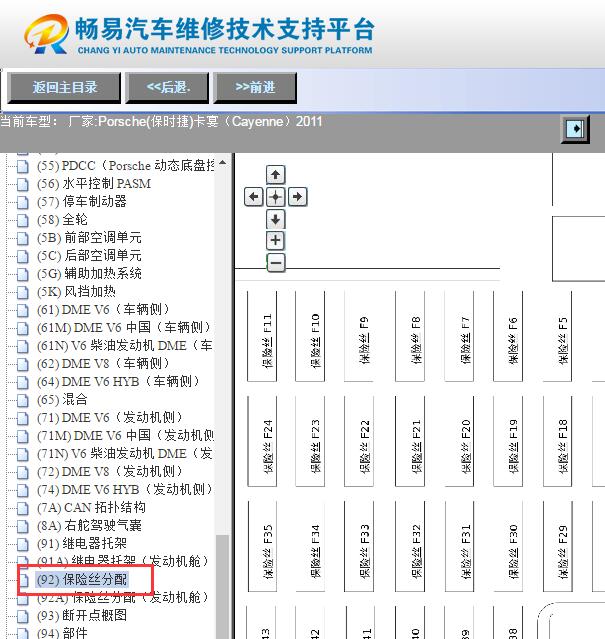Click fuse 保险丝 F24 in diagram
605x639 pixels.
point(262,441)
